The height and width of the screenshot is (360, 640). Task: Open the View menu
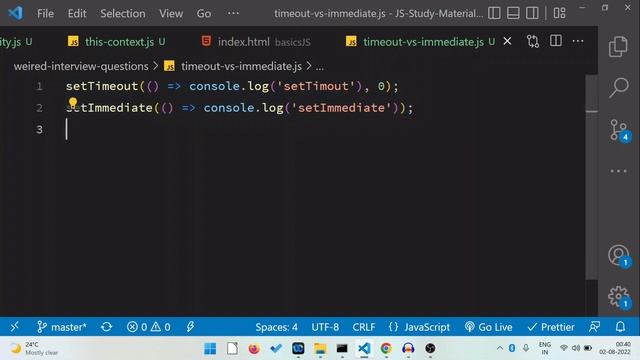point(171,13)
